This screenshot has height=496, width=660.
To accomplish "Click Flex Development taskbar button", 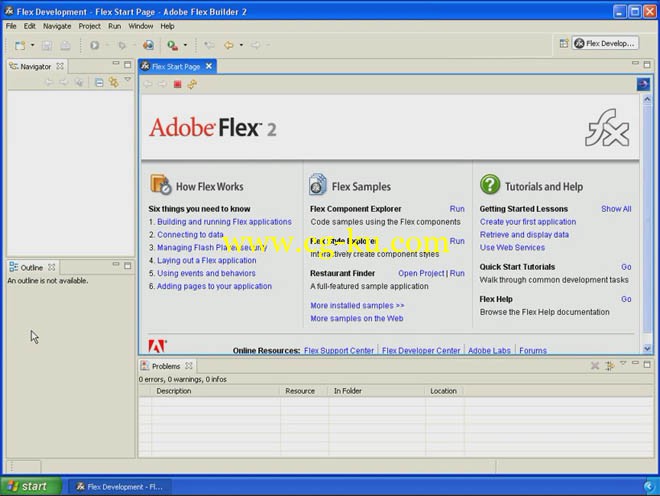I will click(x=120, y=487).
